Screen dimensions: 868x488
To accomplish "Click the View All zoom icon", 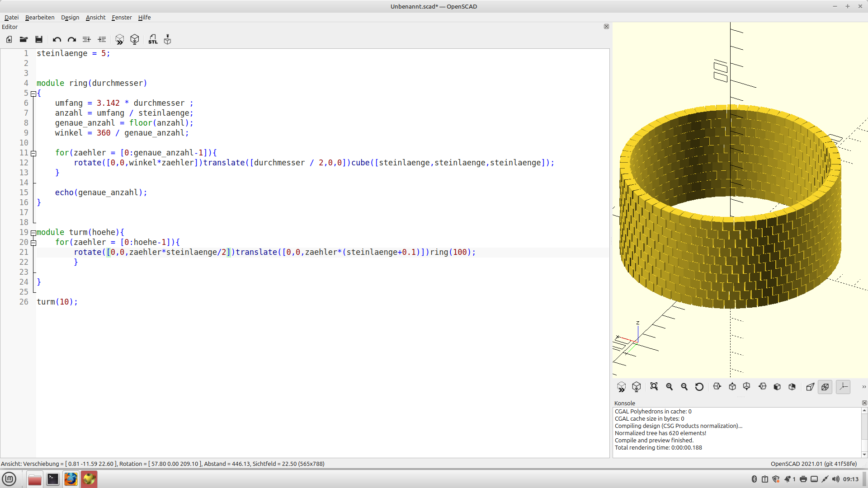I will pos(654,387).
